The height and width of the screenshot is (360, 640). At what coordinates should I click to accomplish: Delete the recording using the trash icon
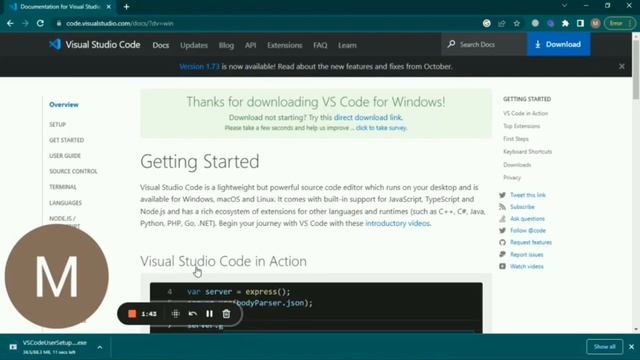226,313
